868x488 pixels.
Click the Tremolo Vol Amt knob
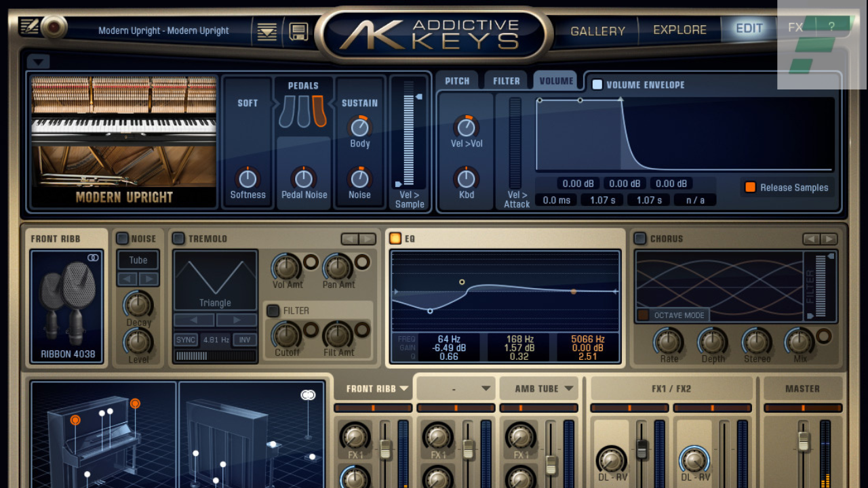[286, 266]
